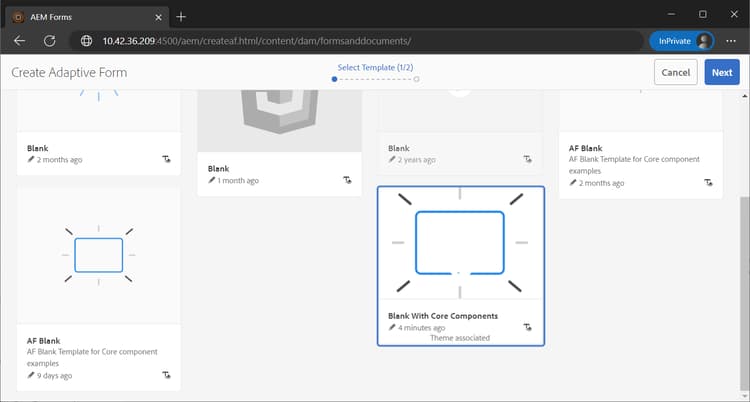Switch to the AEM Forms tab

point(88,17)
